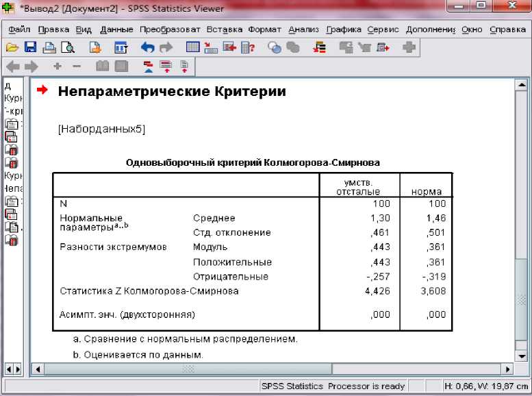532x396 pixels.
Task: Click the grey Show All Variables icon
Action: (x=293, y=47)
